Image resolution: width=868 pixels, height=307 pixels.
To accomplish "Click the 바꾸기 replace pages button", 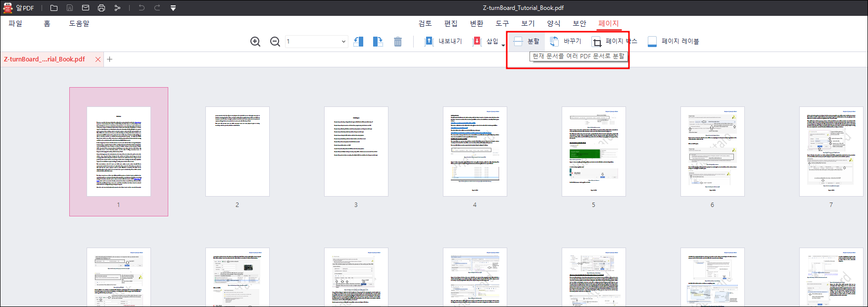I will [x=566, y=42].
